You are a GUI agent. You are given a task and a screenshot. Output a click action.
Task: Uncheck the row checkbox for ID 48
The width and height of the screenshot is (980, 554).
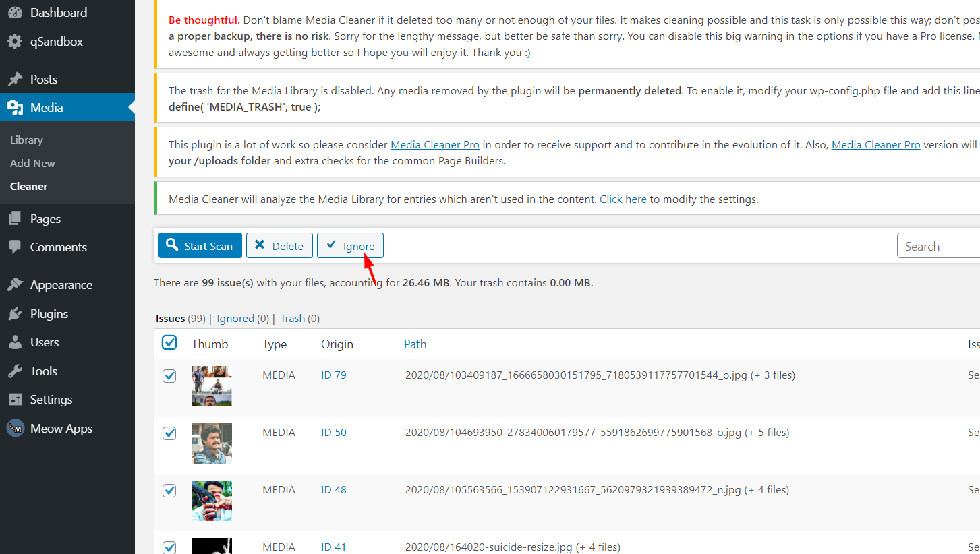pos(169,491)
